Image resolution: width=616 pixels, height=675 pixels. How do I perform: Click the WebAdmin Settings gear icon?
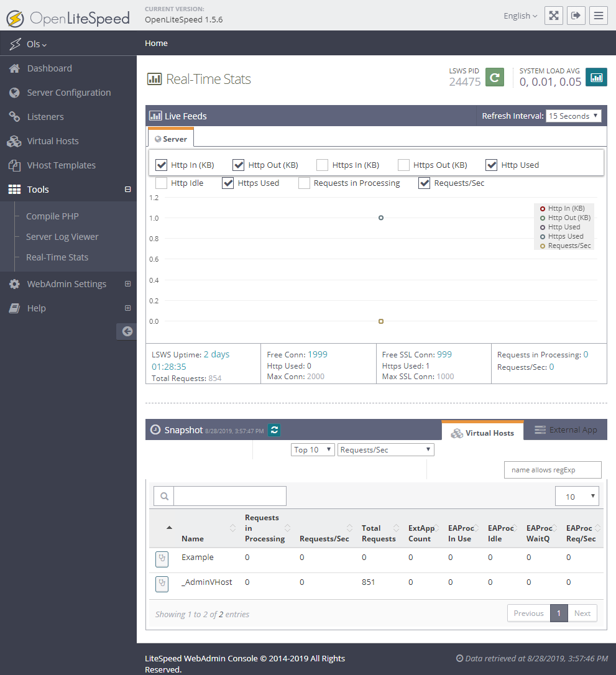point(15,284)
